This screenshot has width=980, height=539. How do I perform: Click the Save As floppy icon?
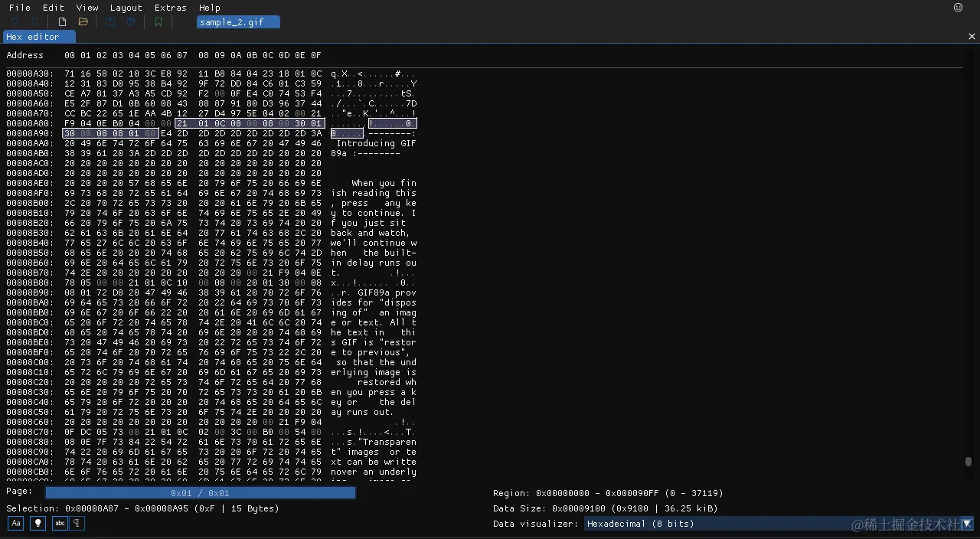click(131, 22)
